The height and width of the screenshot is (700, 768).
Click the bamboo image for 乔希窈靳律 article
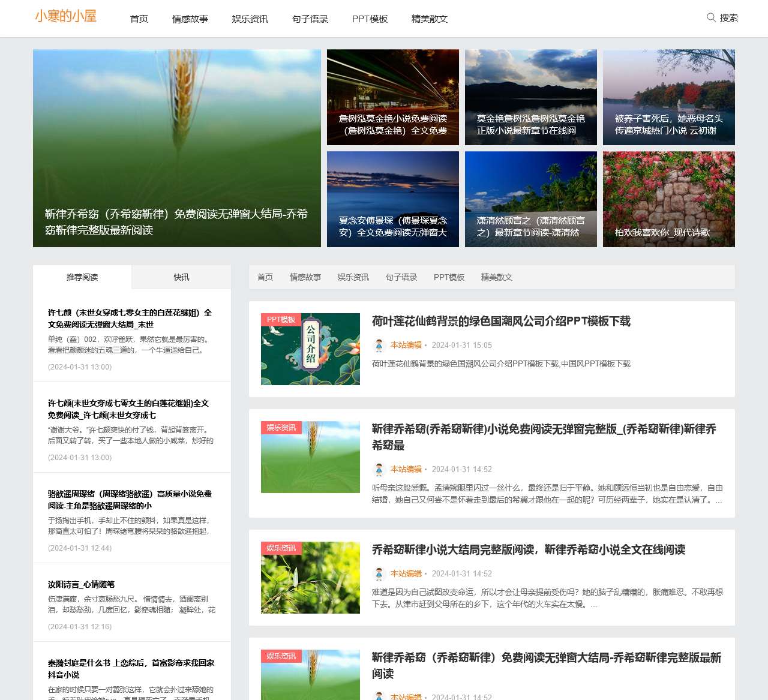(310, 577)
